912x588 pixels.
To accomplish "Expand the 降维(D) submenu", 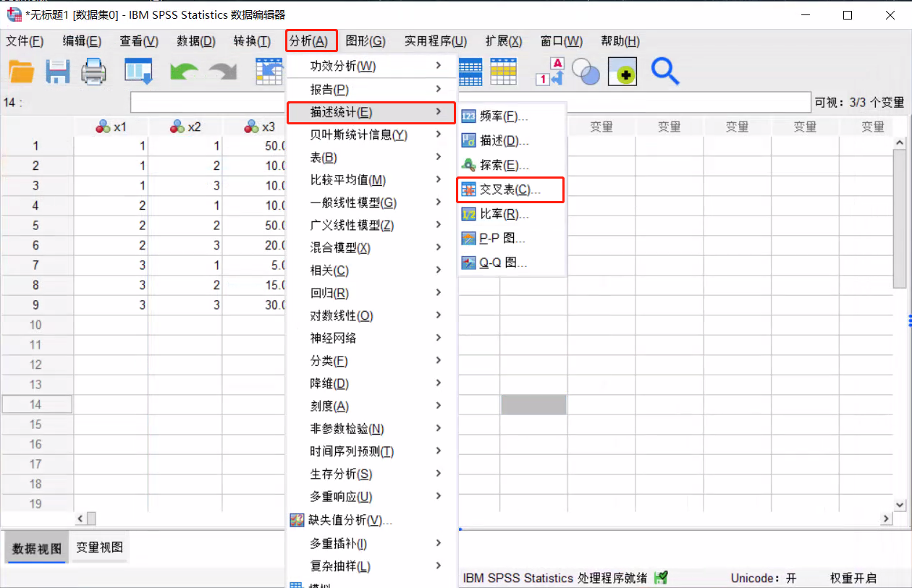I will 439,383.
